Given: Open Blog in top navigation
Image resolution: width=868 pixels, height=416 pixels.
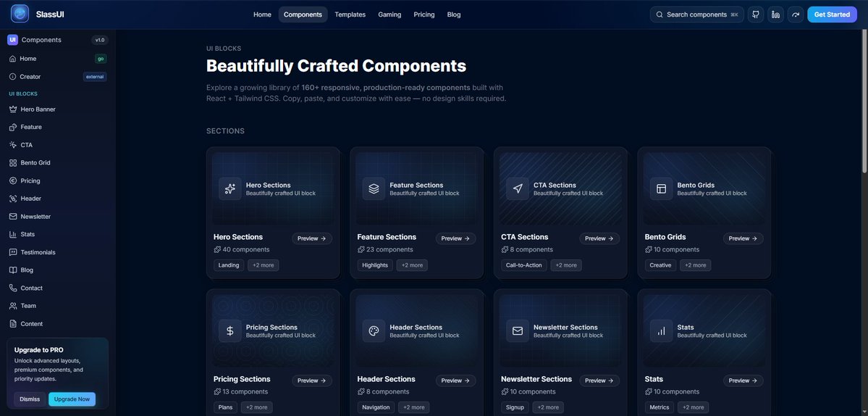Looking at the screenshot, I should click(454, 14).
